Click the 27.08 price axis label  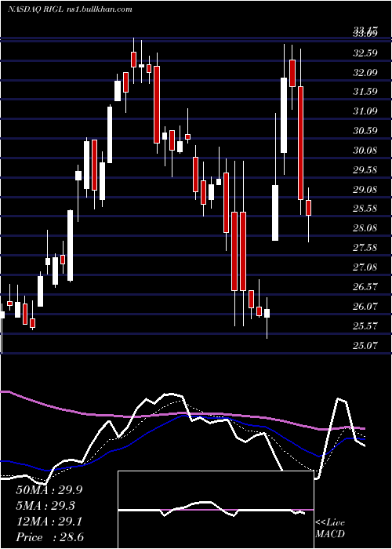(x=365, y=268)
